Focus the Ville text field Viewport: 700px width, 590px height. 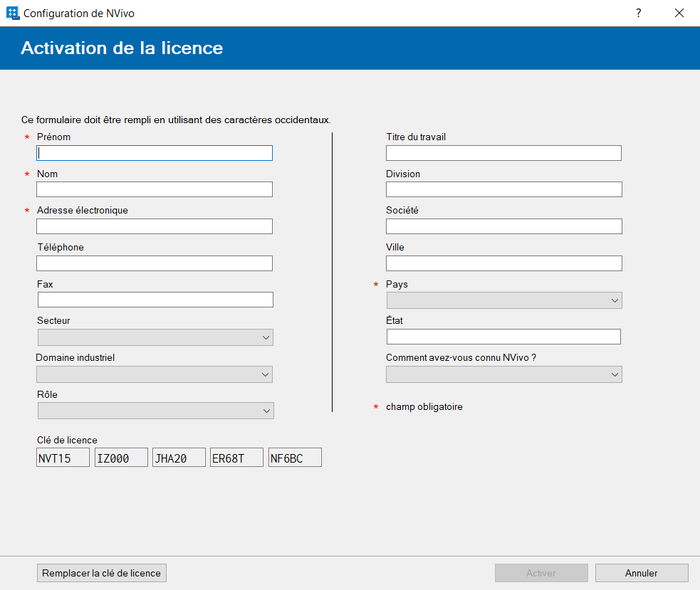point(504,263)
